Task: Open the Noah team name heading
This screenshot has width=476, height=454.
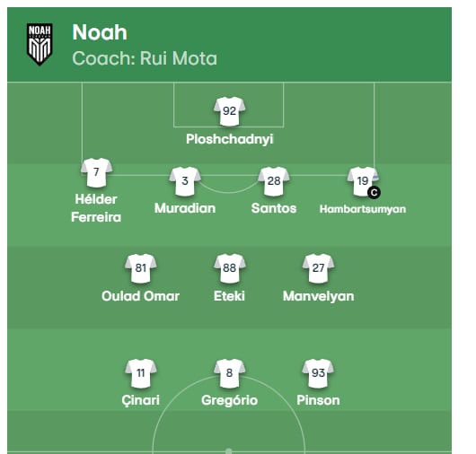Action: [100, 32]
